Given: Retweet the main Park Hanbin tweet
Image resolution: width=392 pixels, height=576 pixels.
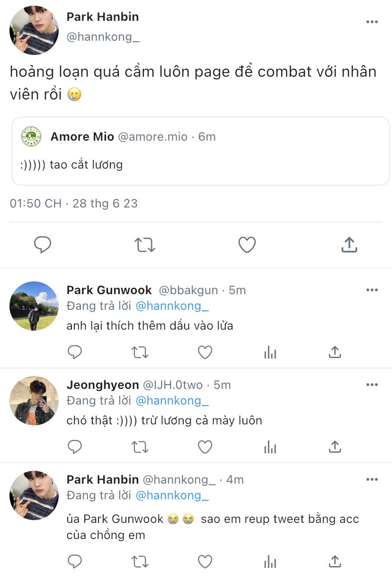Looking at the screenshot, I should (x=144, y=245).
